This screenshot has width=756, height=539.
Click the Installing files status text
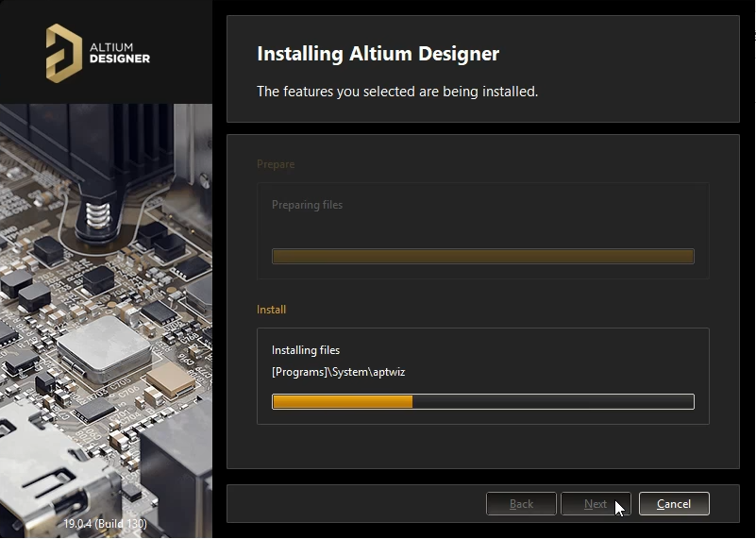pyautogui.click(x=306, y=350)
